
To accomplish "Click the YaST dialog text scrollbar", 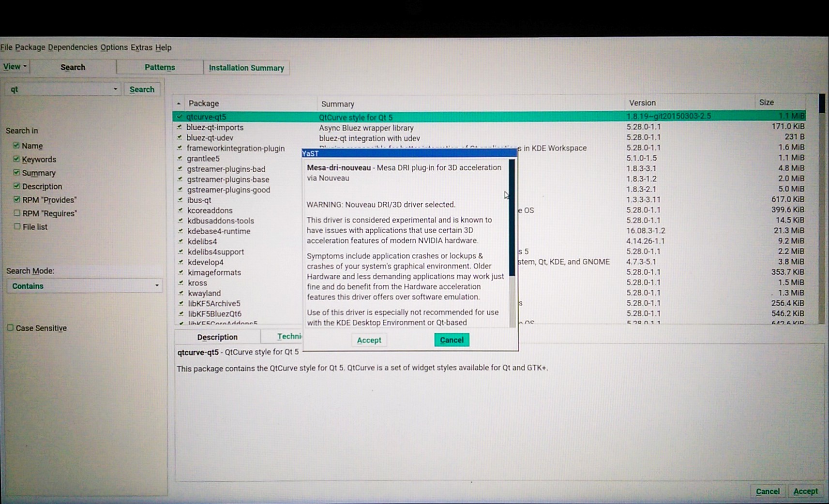I will click(x=512, y=243).
